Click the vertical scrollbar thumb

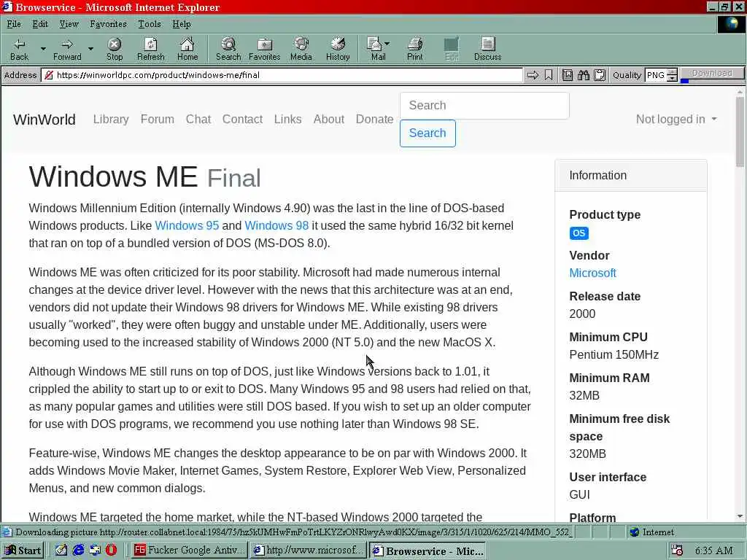tap(740, 132)
